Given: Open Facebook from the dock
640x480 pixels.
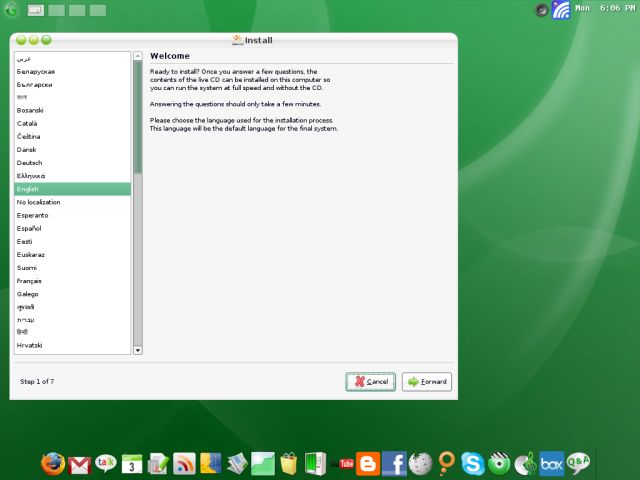Looking at the screenshot, I should point(394,464).
